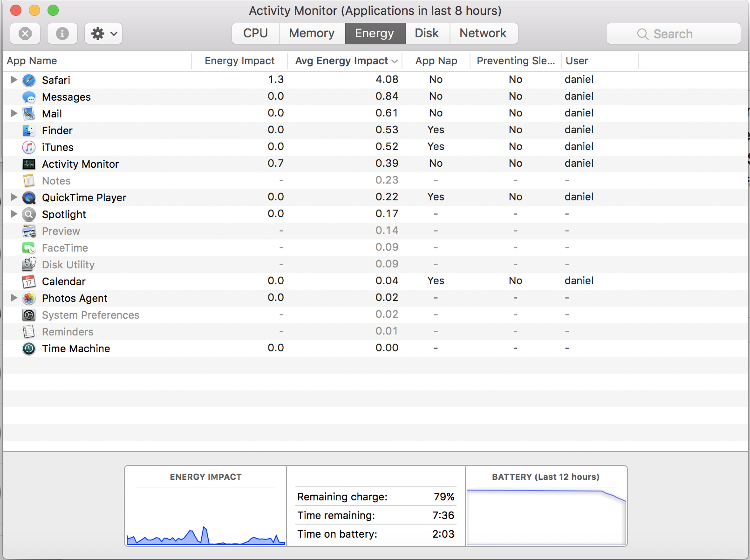Click the Time Machine clock icon

click(29, 348)
